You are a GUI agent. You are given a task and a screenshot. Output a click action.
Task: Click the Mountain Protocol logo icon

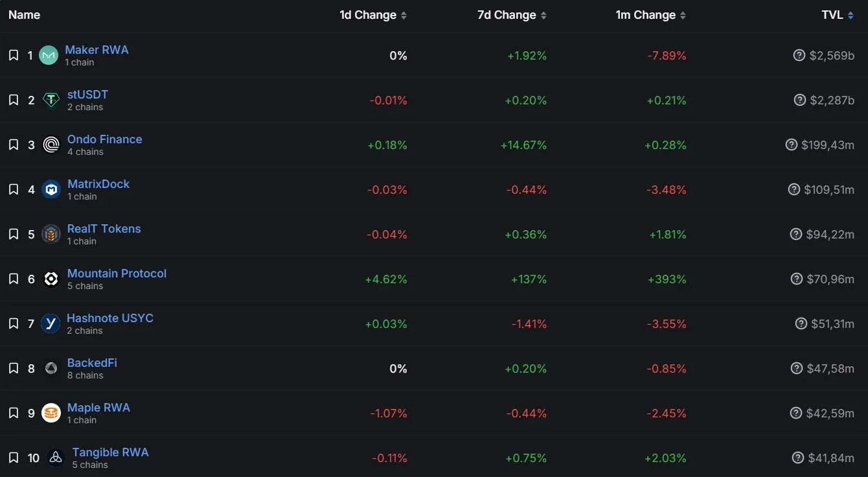pos(51,279)
